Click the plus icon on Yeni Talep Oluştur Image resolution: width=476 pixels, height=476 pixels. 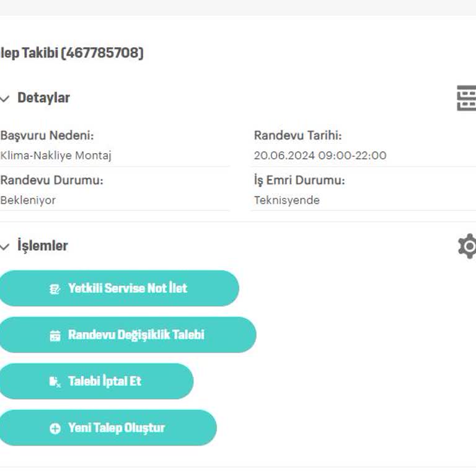coord(55,428)
